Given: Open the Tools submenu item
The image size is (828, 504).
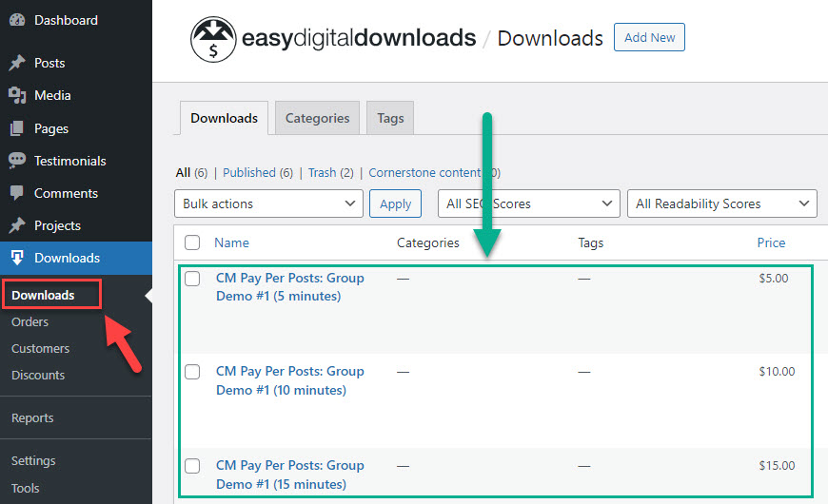Looking at the screenshot, I should 26,488.
